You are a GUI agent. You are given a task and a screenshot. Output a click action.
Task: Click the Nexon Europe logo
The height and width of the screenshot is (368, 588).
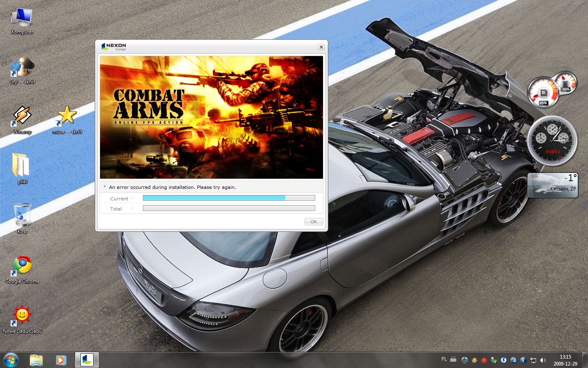pos(114,47)
